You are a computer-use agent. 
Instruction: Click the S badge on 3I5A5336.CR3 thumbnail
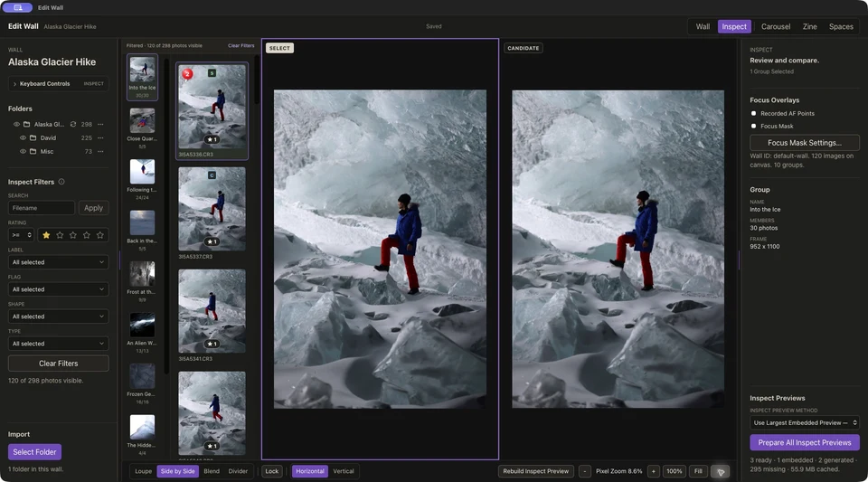[212, 73]
